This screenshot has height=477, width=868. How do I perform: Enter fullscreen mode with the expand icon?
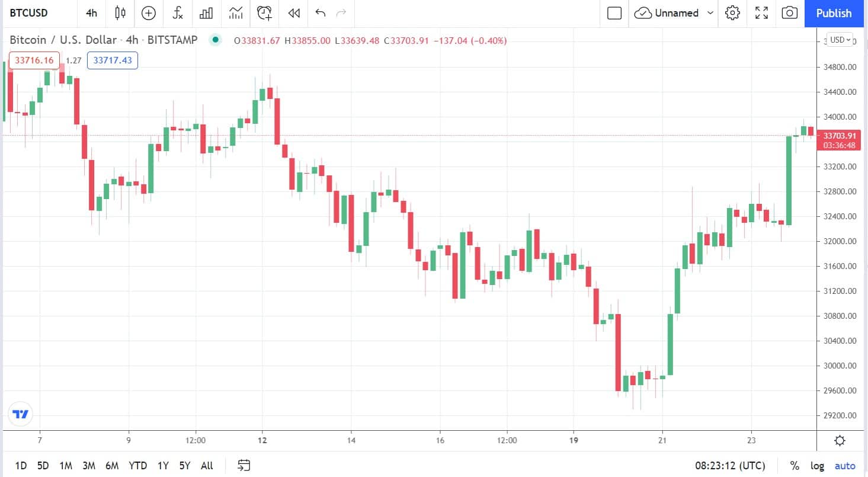click(x=761, y=13)
